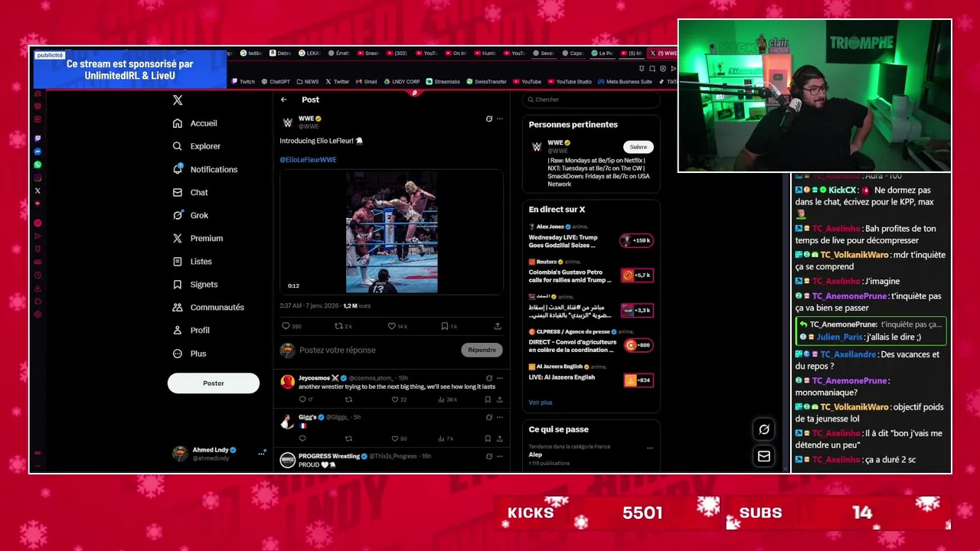Open Chat messages in X sidebar
This screenshot has width=980, height=551.
point(191,192)
